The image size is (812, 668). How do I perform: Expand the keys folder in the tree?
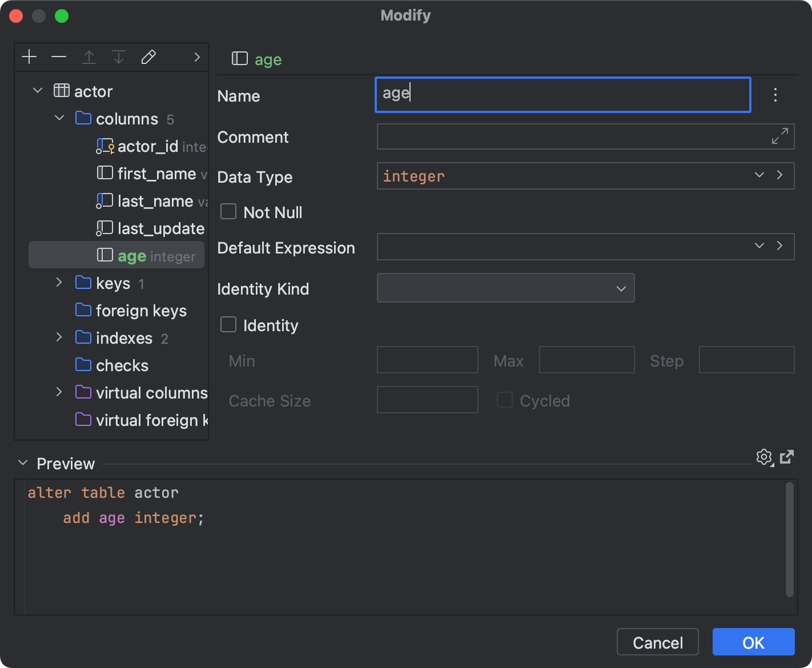pyautogui.click(x=59, y=282)
